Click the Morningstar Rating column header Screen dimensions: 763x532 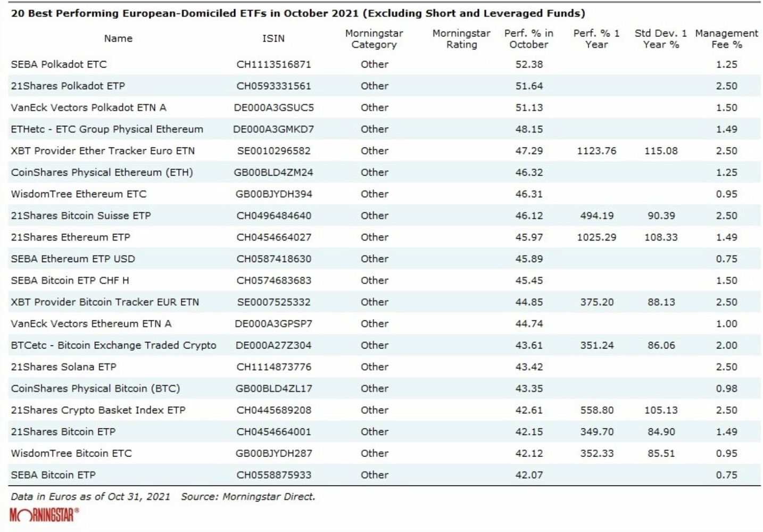[461, 39]
